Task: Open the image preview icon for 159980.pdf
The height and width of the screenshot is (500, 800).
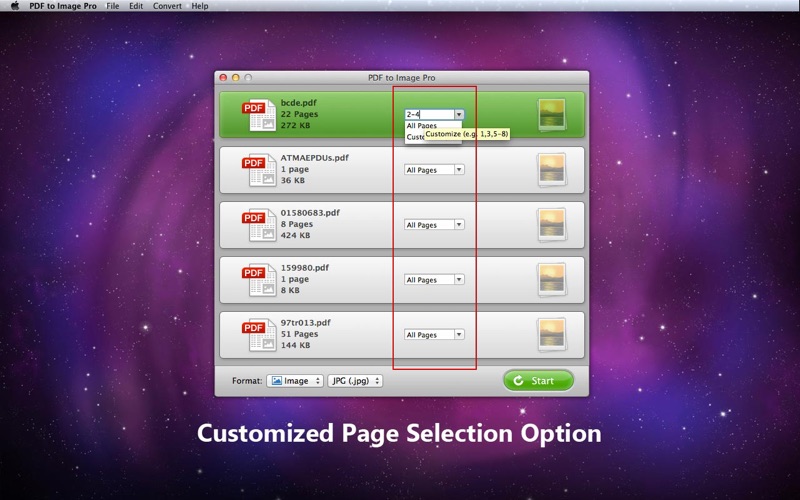Action: coord(551,280)
